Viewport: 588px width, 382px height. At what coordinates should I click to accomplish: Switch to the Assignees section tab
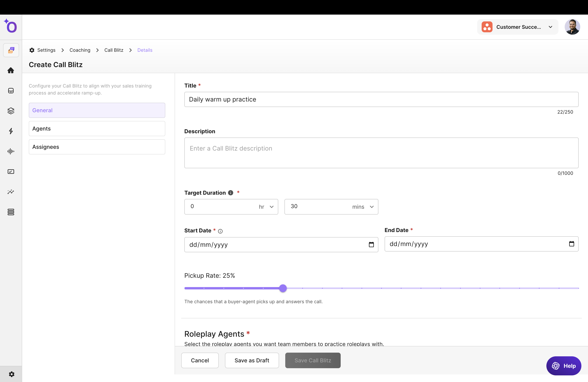(x=97, y=147)
